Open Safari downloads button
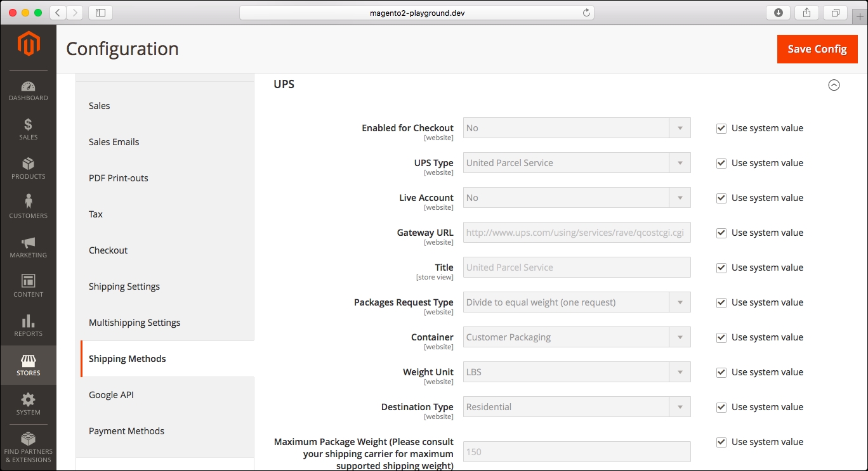The image size is (868, 471). pyautogui.click(x=779, y=13)
